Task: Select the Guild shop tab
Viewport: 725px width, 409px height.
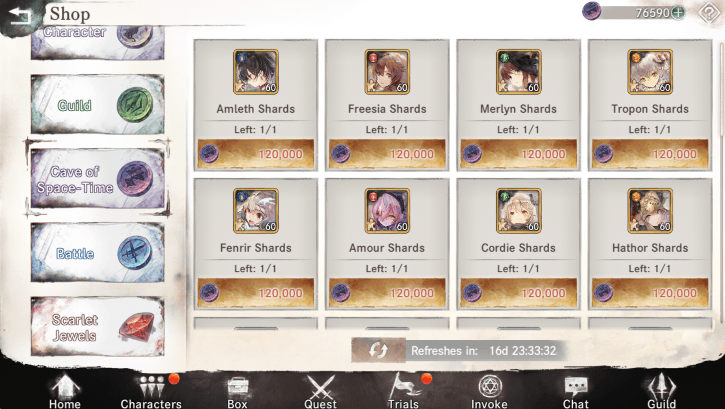Action: click(x=98, y=104)
